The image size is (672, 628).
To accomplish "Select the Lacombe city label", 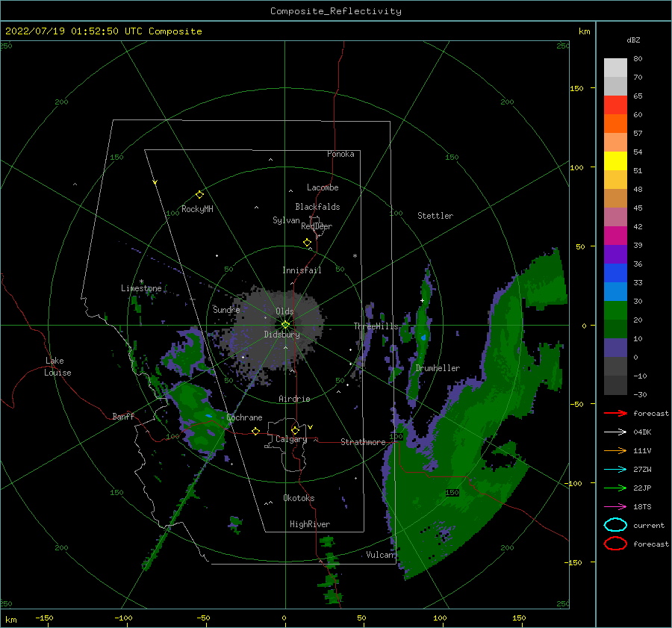I will pos(323,187).
